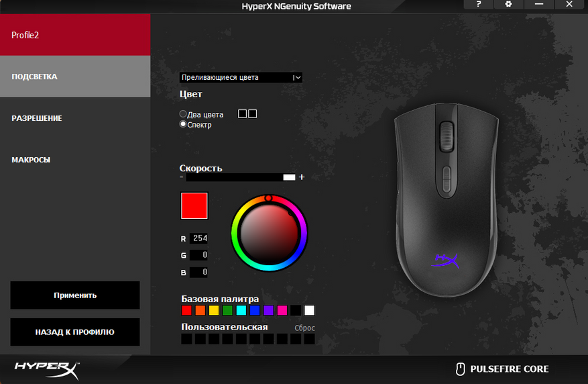
Task: Focus the R value field
Action: pos(198,238)
